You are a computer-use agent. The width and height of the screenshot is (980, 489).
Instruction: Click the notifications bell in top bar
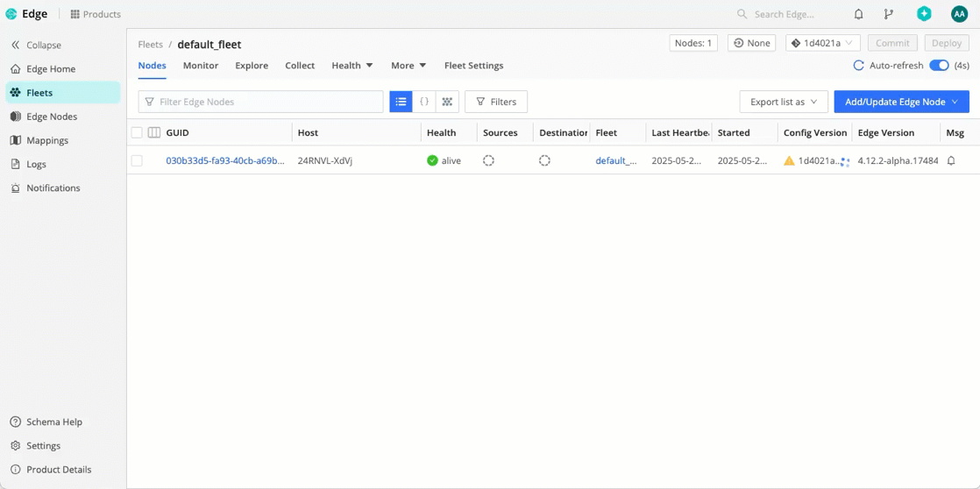click(x=858, y=14)
